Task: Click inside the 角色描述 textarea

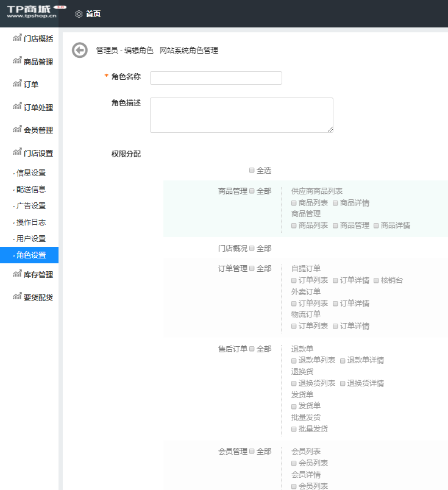Action: [241, 115]
